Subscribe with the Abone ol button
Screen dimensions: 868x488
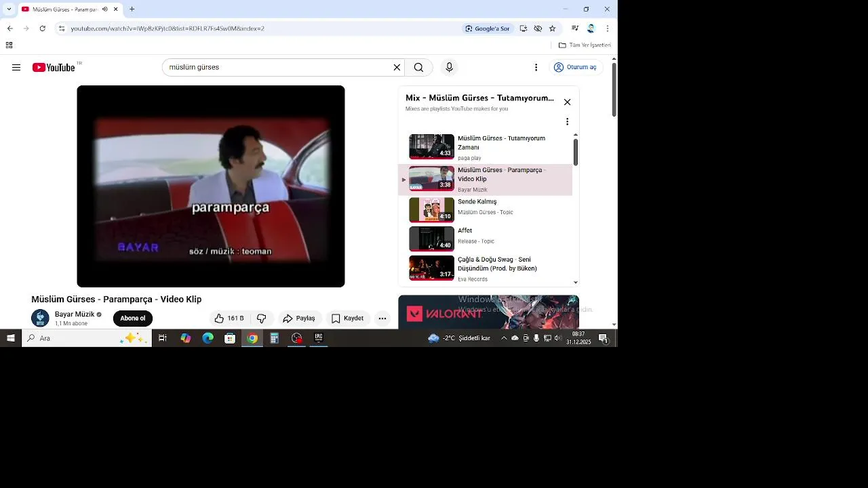point(133,319)
